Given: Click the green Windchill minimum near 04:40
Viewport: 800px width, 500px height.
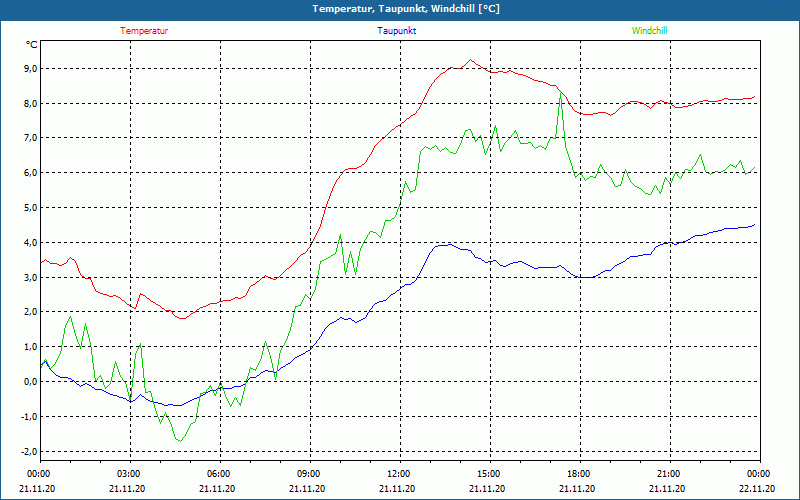Looking at the screenshot, I should pyautogui.click(x=180, y=441).
